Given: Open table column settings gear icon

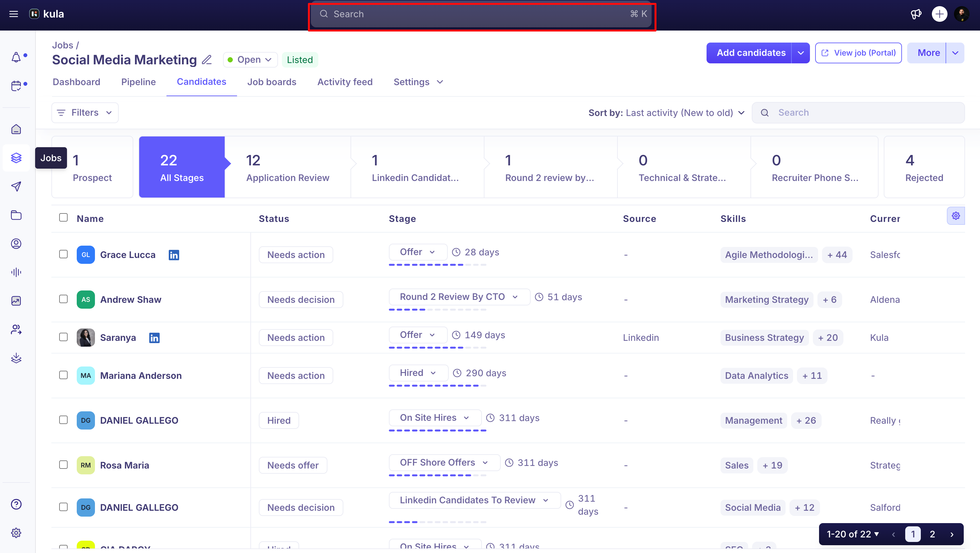Looking at the screenshot, I should click(x=956, y=216).
